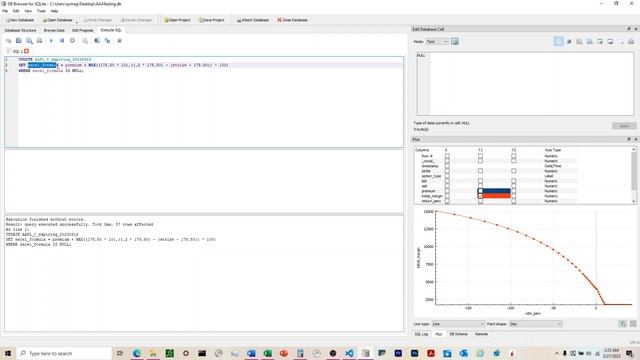Open the Mode Text dropdown

pyautogui.click(x=437, y=42)
